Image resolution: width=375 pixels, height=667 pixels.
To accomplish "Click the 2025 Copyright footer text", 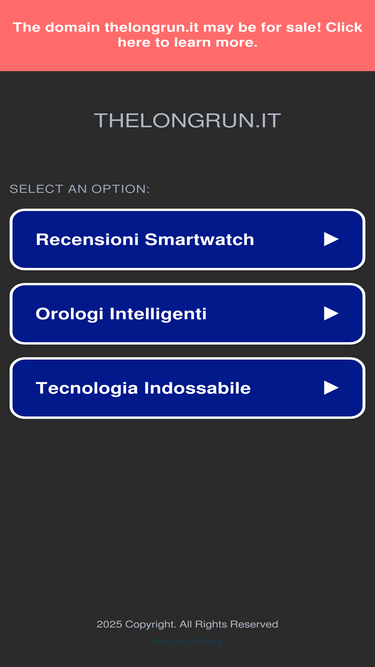I will 188,624.
